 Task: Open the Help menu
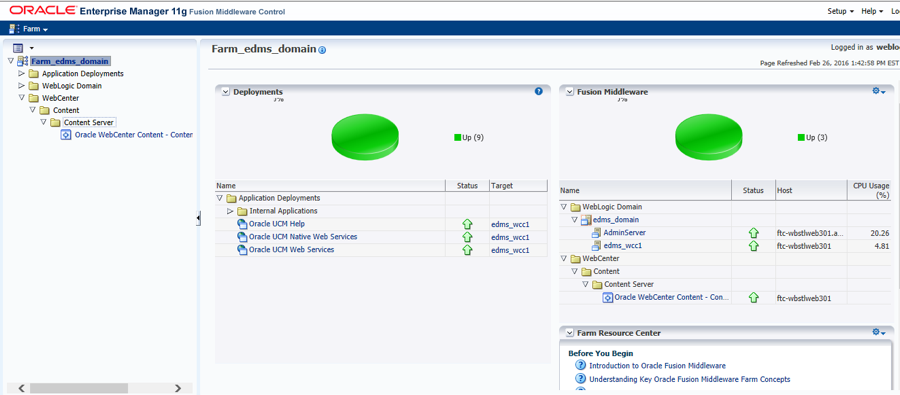[x=872, y=11]
